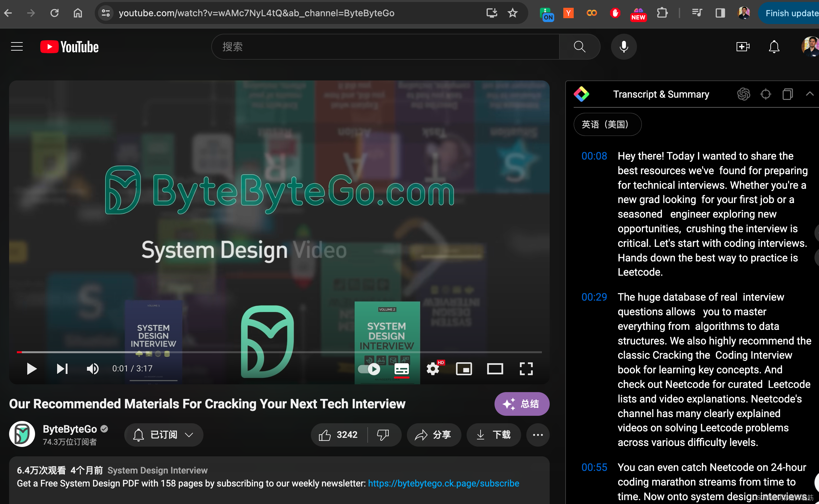Collapse the Transcript & Summary panel
Screen dimensions: 819x504
click(809, 94)
